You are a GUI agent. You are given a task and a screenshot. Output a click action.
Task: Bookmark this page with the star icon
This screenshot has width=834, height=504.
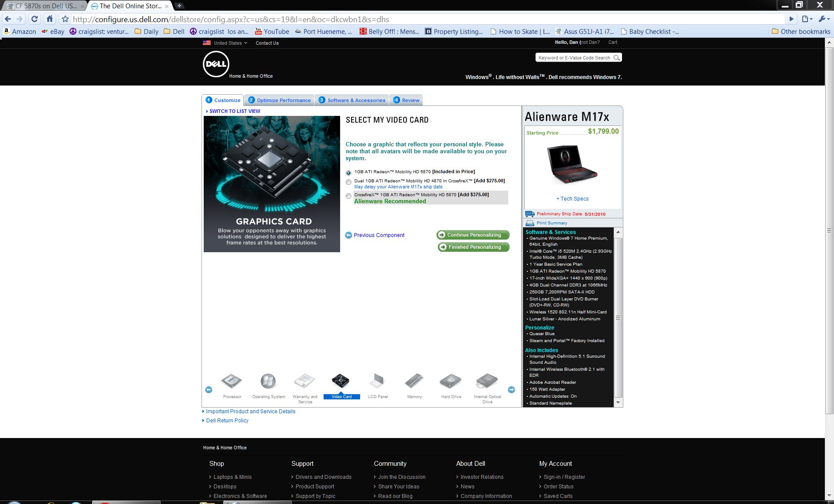tap(65, 19)
